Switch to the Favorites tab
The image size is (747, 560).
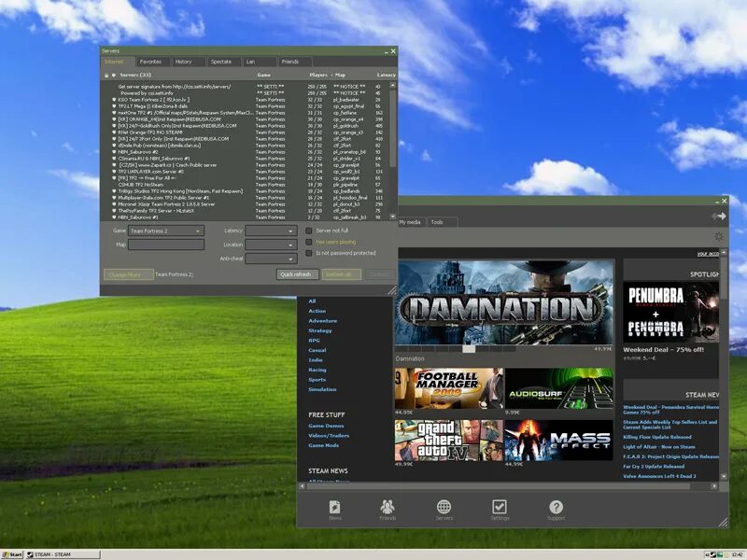pyautogui.click(x=151, y=61)
